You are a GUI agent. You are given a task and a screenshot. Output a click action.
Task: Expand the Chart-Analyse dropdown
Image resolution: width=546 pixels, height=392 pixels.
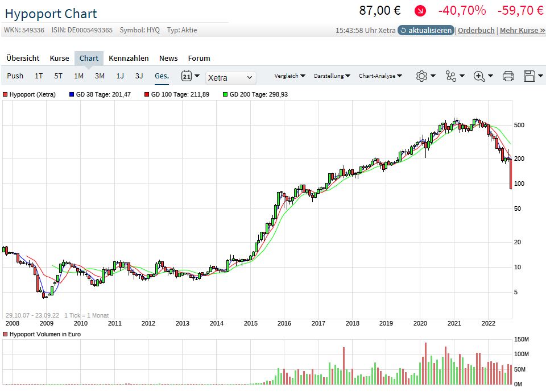(380, 76)
